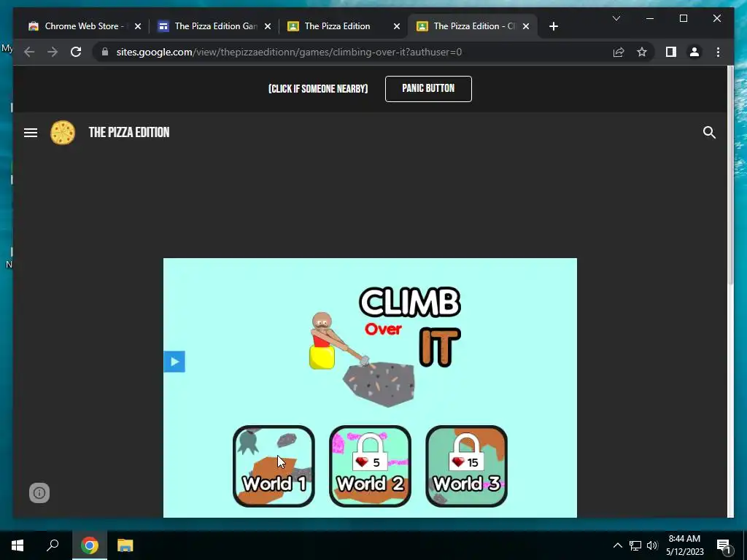Screen dimensions: 747x560
Task: Click the Chrome taskbar icon
Action: coord(89,545)
